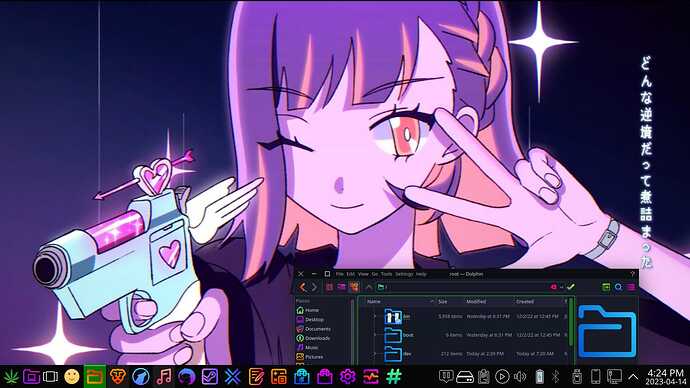Screen dimensions: 690x388
Task: Open the disk drive tray icon
Action: 464,377
